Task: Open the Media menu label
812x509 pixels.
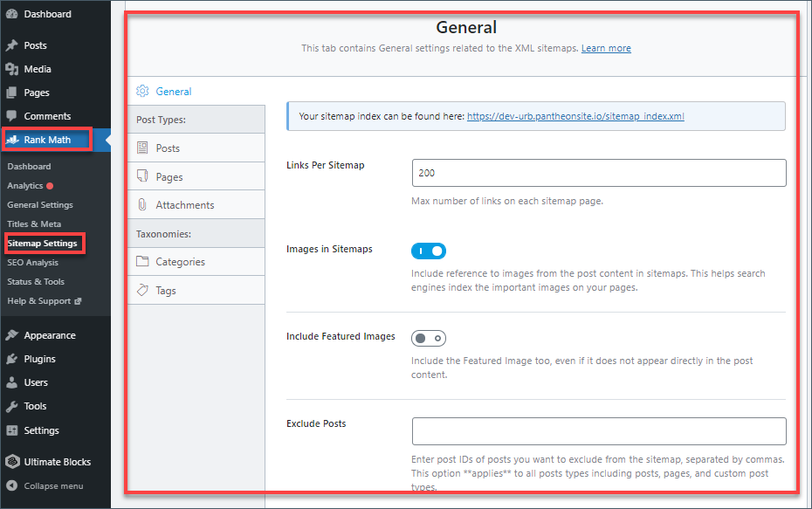Action: (38, 69)
